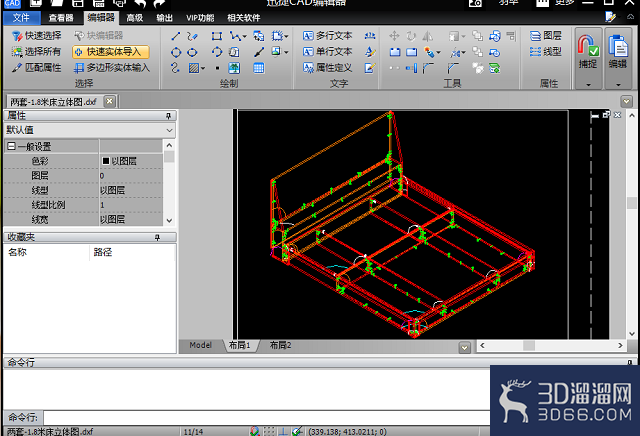
Task: Click 匹配属性 match properties
Action: 37,68
